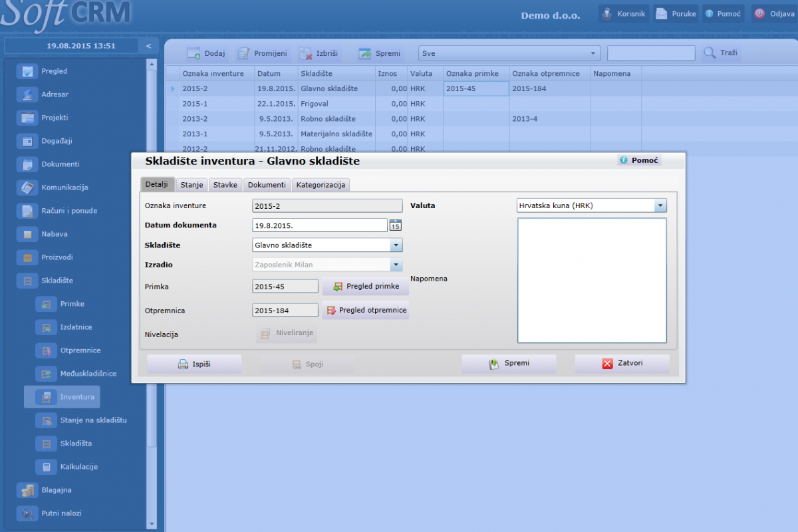The height and width of the screenshot is (532, 798).
Task: Click the Promijeni toolbar button
Action: [263, 53]
